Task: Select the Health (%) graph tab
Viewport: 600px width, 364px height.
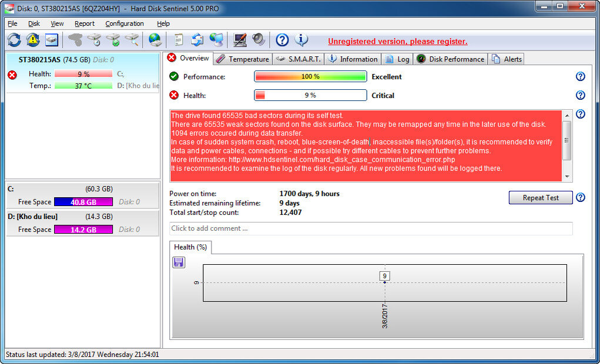Action: coord(190,247)
